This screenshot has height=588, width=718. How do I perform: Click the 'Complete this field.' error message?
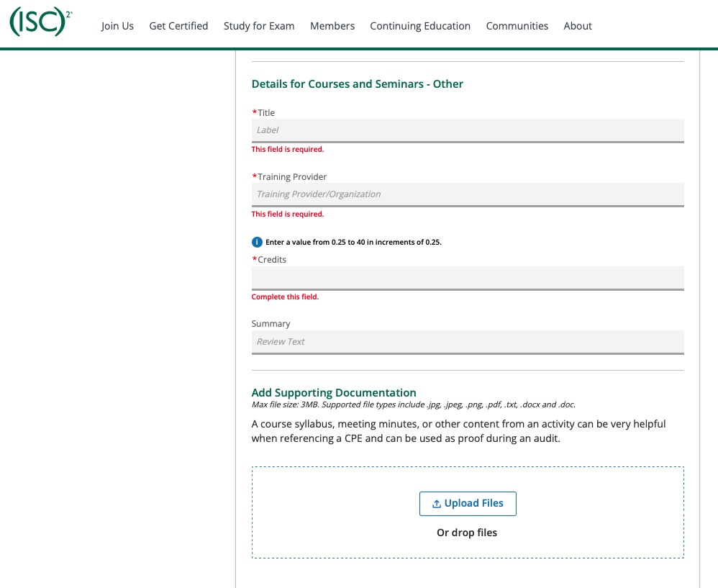285,297
